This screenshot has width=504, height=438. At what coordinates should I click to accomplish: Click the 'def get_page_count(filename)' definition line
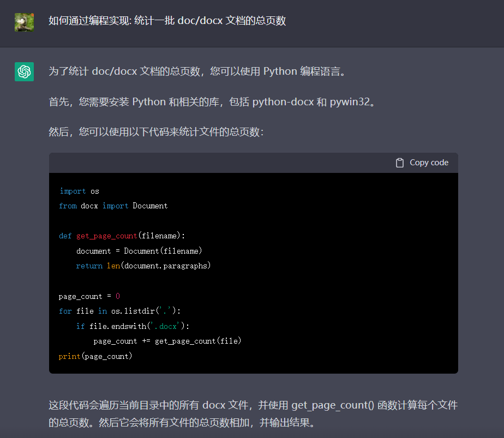[x=122, y=236]
